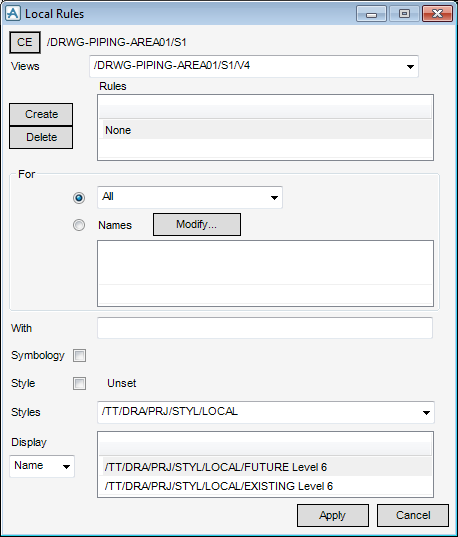The height and width of the screenshot is (537, 458).
Task: Close the Local Rules dialog
Action: click(437, 14)
